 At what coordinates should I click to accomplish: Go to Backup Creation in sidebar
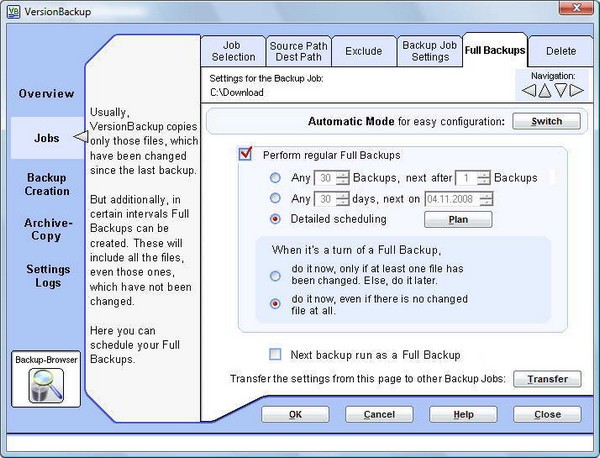[x=47, y=184]
